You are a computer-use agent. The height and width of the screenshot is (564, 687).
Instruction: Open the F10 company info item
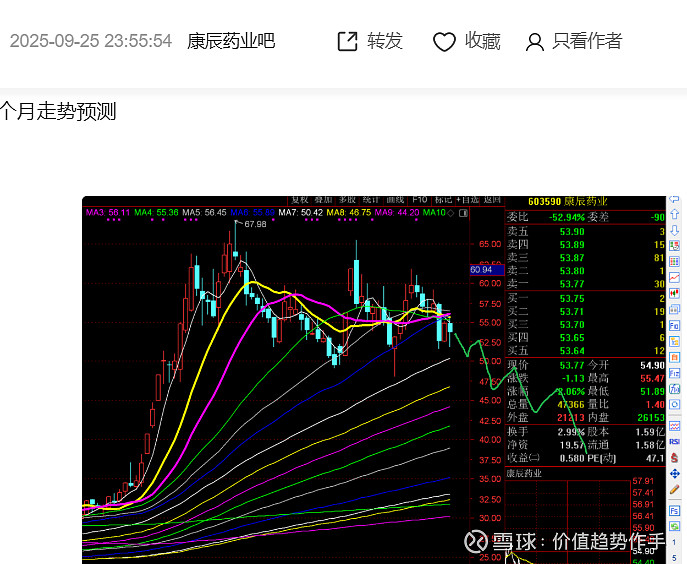click(419, 200)
